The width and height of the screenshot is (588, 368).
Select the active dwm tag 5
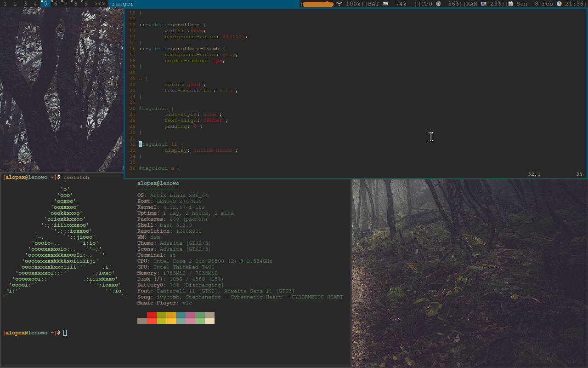45,4
